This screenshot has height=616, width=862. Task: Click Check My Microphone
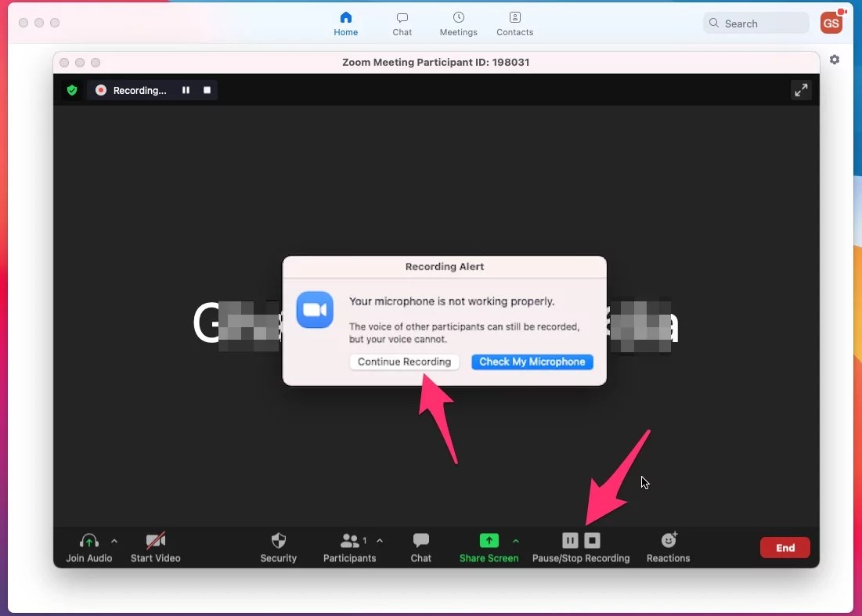[x=532, y=362]
